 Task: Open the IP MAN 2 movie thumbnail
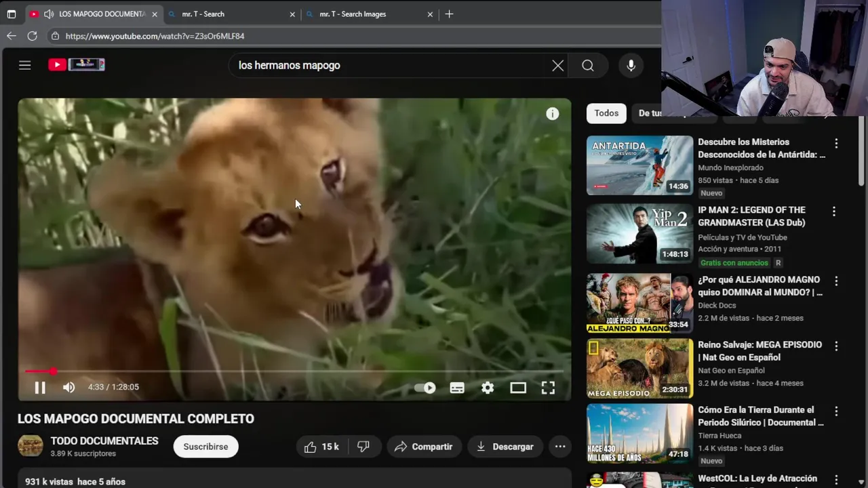640,234
